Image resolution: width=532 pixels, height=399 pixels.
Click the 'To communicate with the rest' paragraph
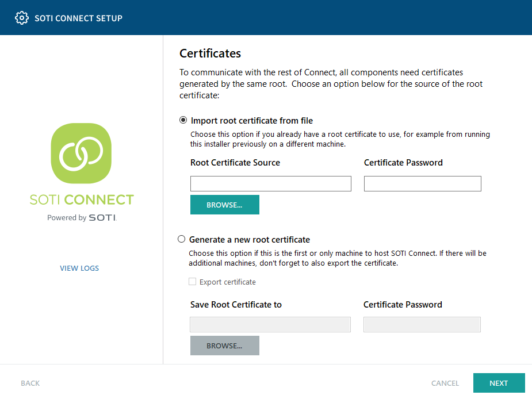click(331, 84)
